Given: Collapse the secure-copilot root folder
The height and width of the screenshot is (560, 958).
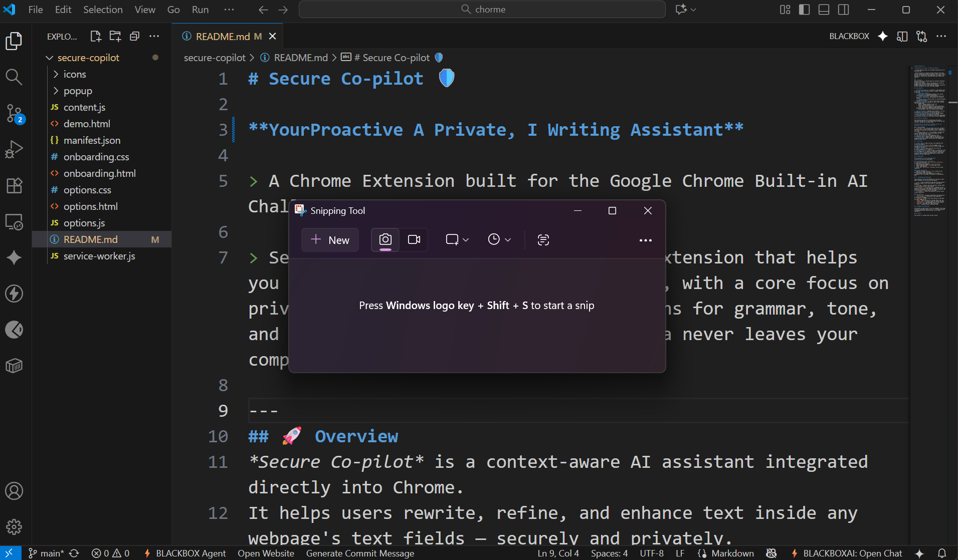Looking at the screenshot, I should coord(50,58).
